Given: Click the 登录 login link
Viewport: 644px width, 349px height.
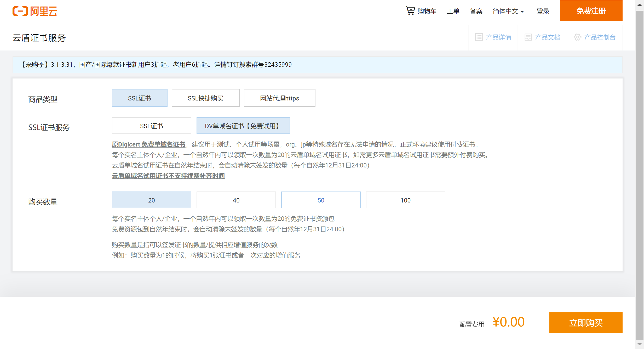Looking at the screenshot, I should point(543,11).
